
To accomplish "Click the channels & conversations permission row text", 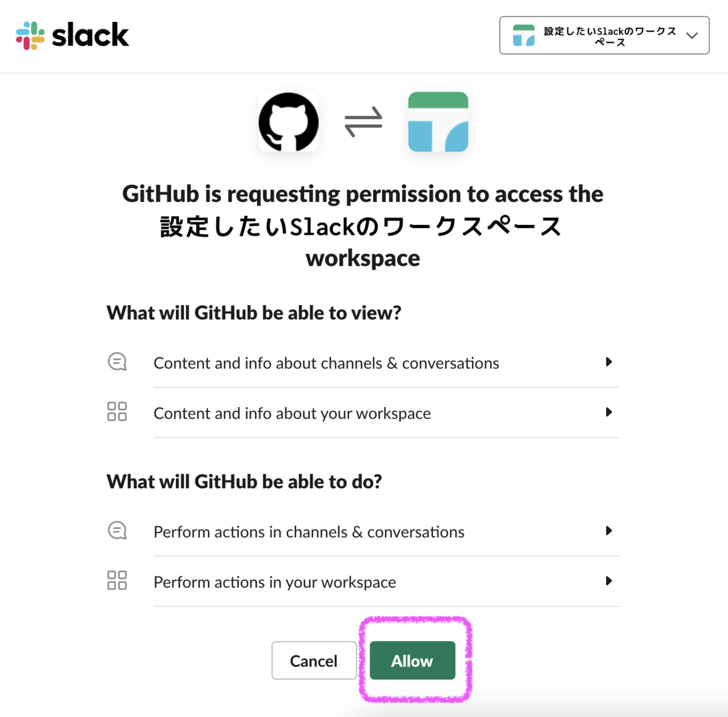I will click(x=326, y=363).
